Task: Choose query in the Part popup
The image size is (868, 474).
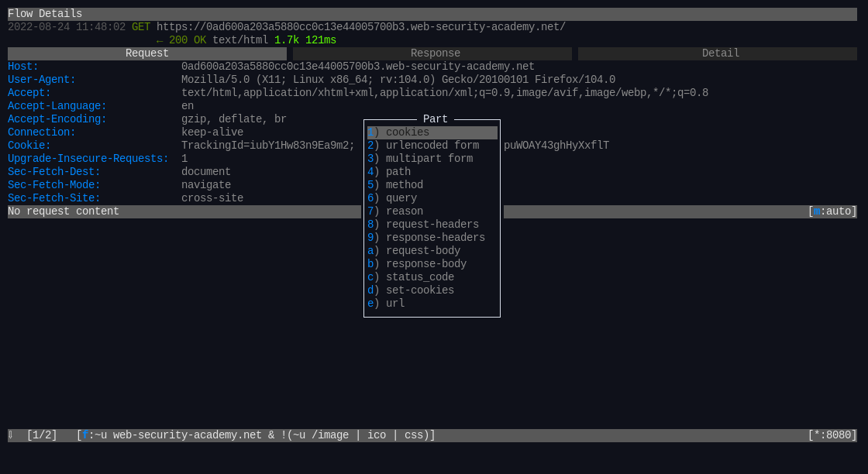Action: [401, 198]
